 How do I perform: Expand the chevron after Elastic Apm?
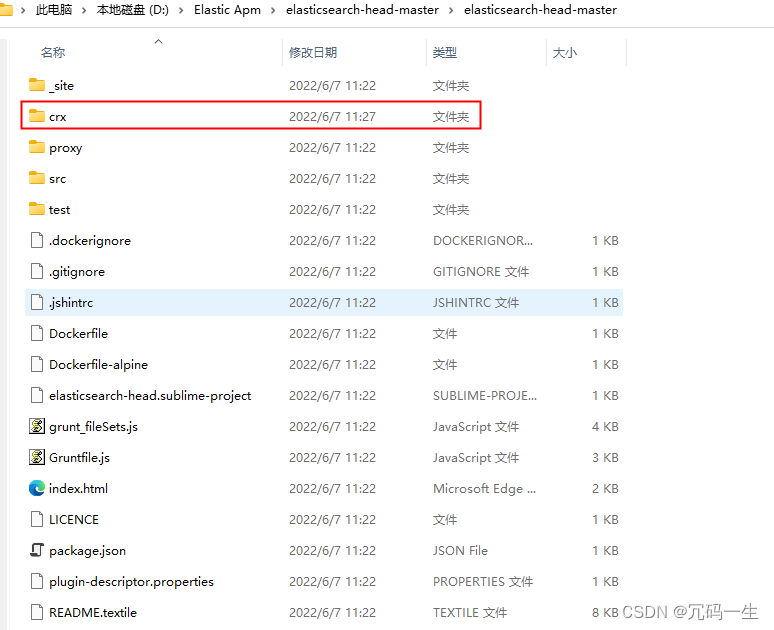(273, 10)
